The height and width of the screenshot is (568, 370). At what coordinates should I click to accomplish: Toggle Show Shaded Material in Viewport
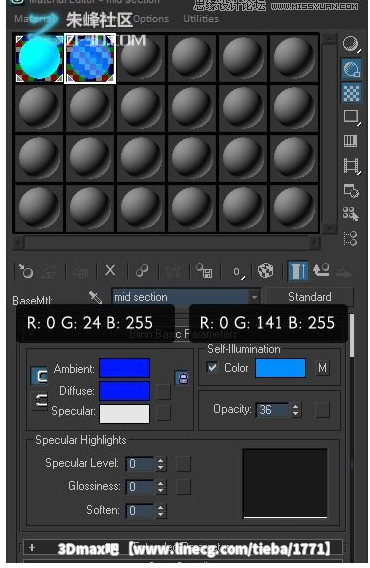(265, 271)
